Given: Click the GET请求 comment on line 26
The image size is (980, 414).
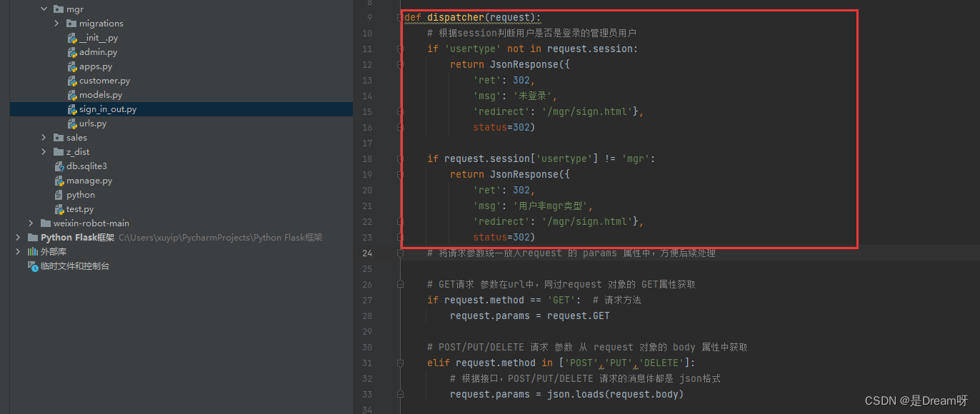Looking at the screenshot, I should [x=561, y=285].
